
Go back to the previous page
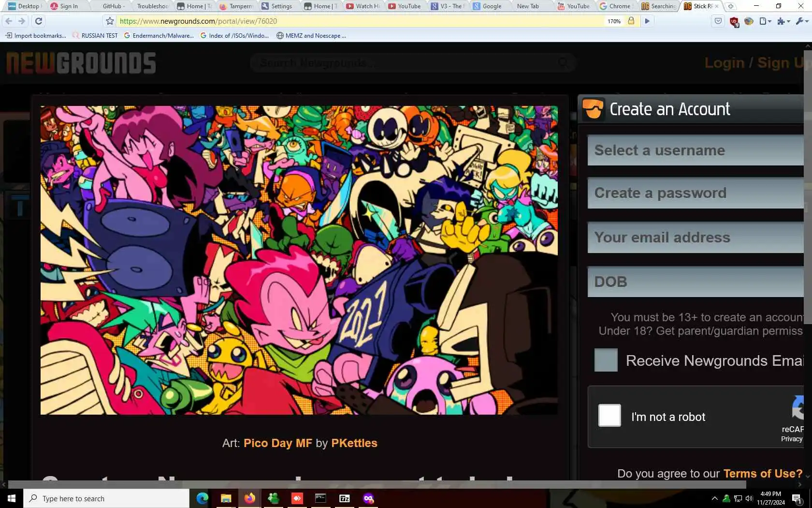9,21
